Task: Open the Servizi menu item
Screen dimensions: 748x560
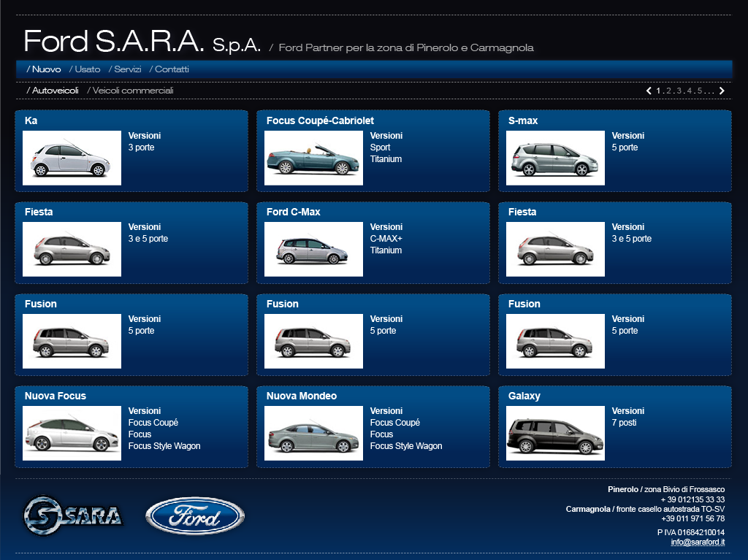Action: click(x=126, y=69)
